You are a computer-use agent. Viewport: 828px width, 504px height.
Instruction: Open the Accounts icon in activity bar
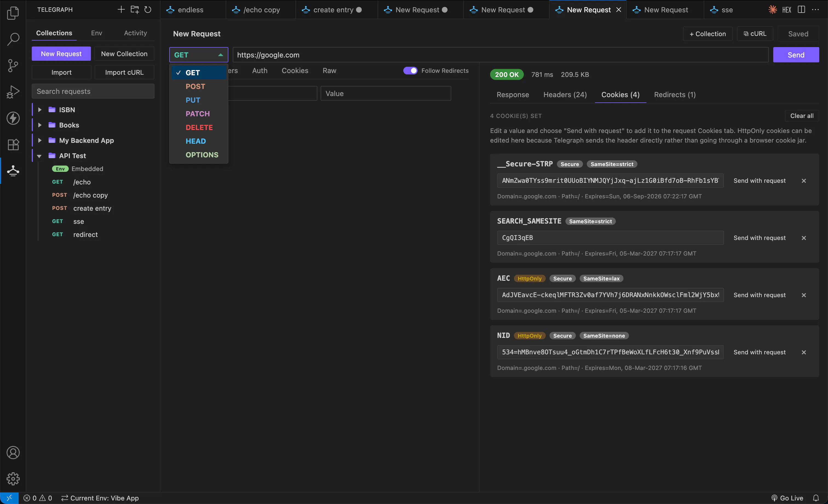coord(13,452)
